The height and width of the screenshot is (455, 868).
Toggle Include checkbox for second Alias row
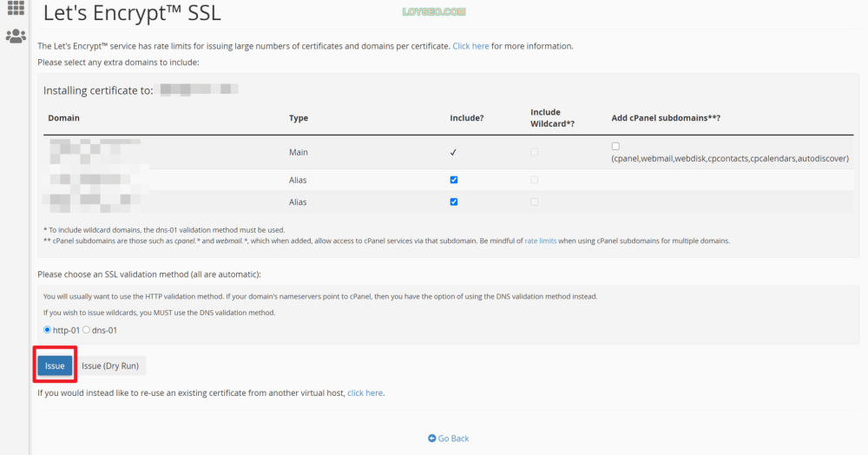tap(454, 202)
